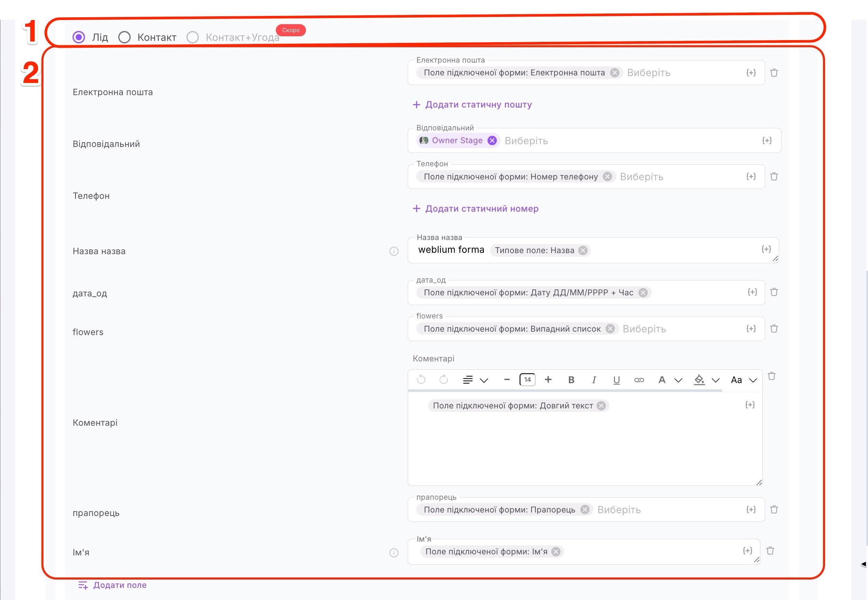
Task: Delete the прапорець field row
Action: (x=774, y=509)
